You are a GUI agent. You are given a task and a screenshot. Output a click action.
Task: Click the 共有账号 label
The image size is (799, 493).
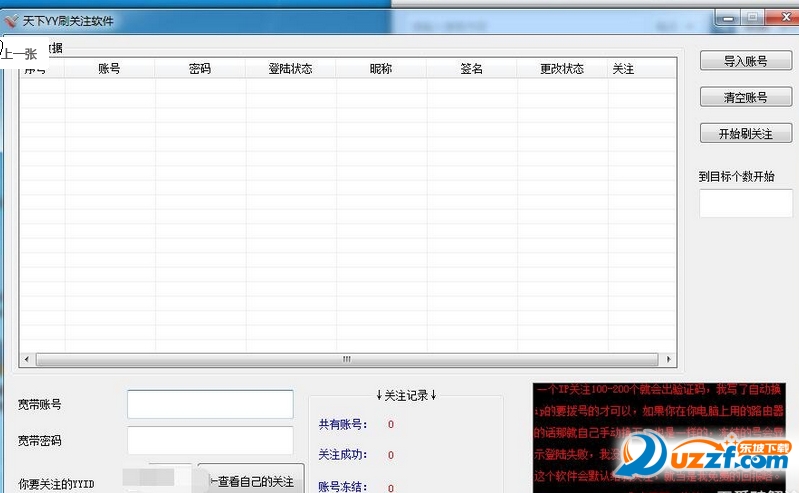tap(343, 424)
